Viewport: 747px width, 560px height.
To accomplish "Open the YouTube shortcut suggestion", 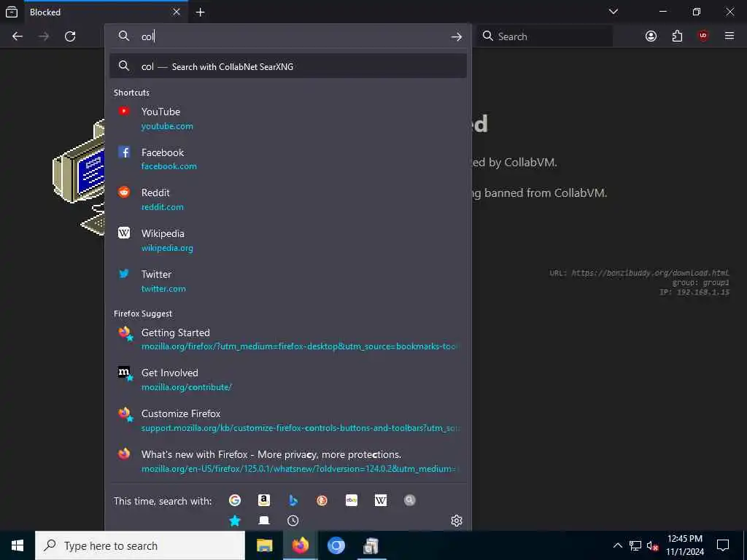I will pos(288,119).
